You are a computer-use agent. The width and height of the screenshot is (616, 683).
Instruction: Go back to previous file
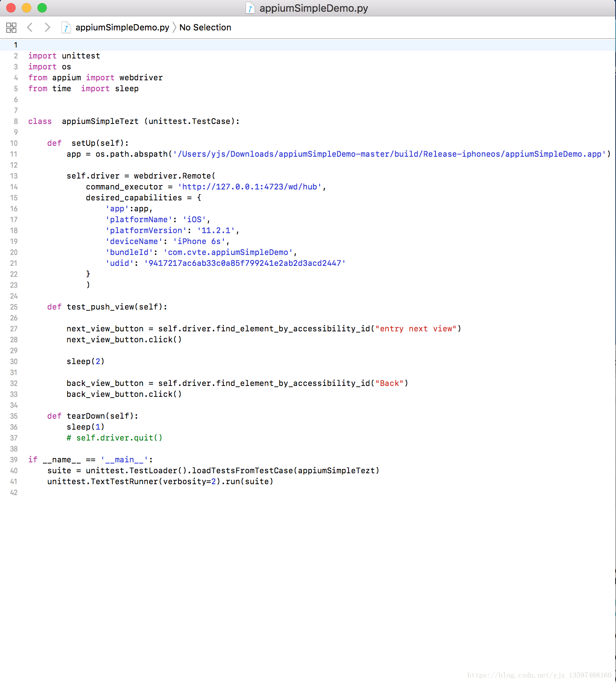(x=30, y=27)
